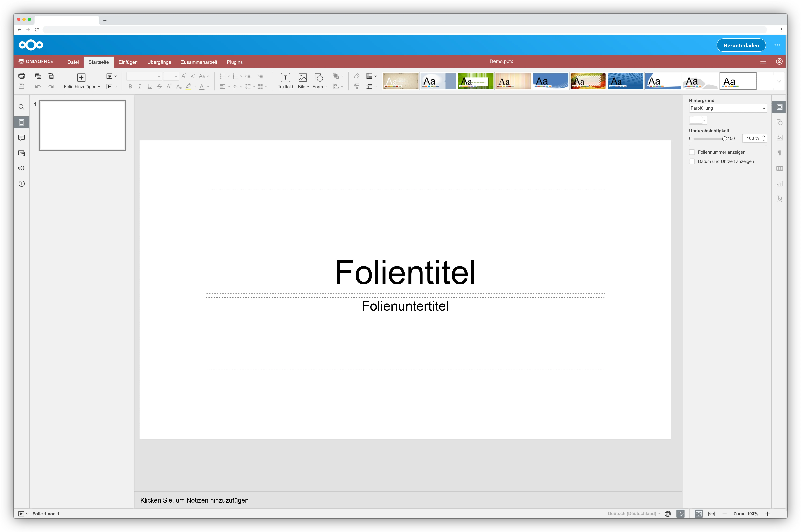The image size is (801, 532).
Task: Click the print icon in toolbar
Action: coord(21,76)
